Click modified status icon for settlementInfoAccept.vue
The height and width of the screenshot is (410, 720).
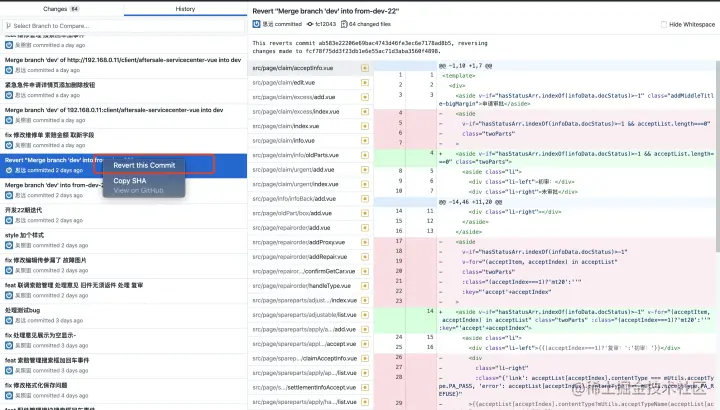[x=365, y=388]
